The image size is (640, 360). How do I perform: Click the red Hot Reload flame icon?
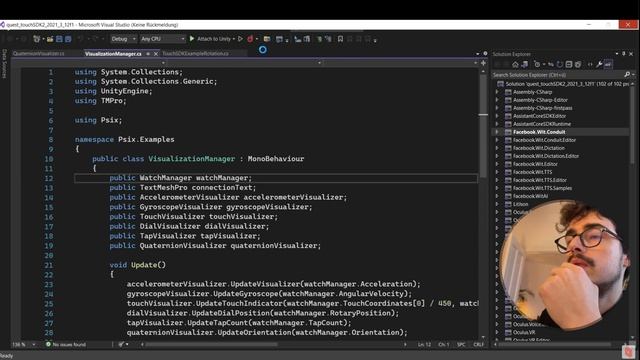pos(250,39)
